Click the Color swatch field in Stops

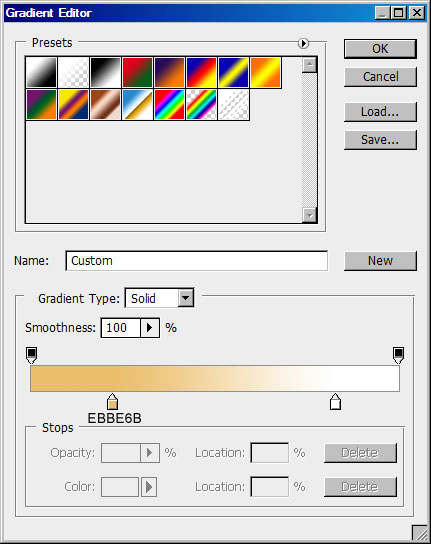click(120, 487)
